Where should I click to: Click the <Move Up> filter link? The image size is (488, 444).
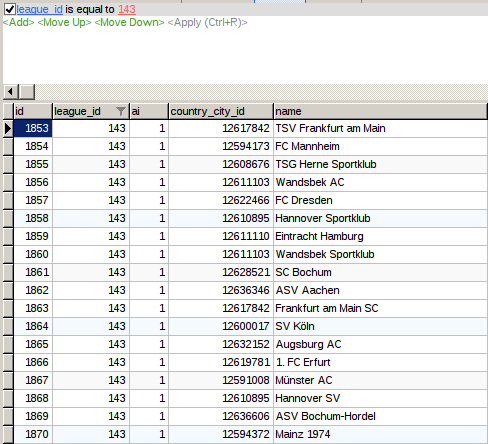click(x=64, y=22)
